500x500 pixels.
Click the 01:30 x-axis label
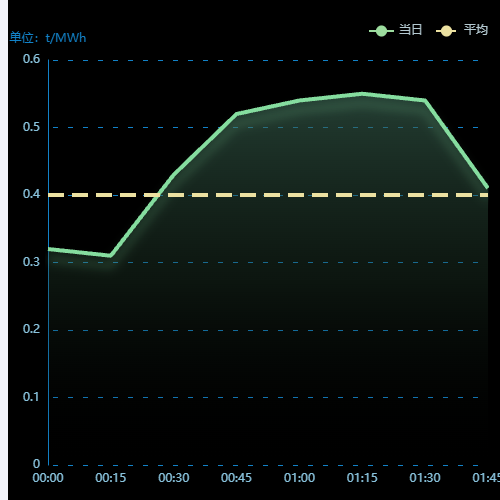point(425,478)
